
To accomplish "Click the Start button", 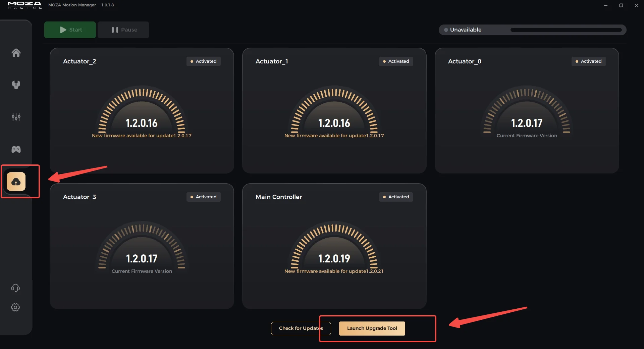I will (70, 30).
